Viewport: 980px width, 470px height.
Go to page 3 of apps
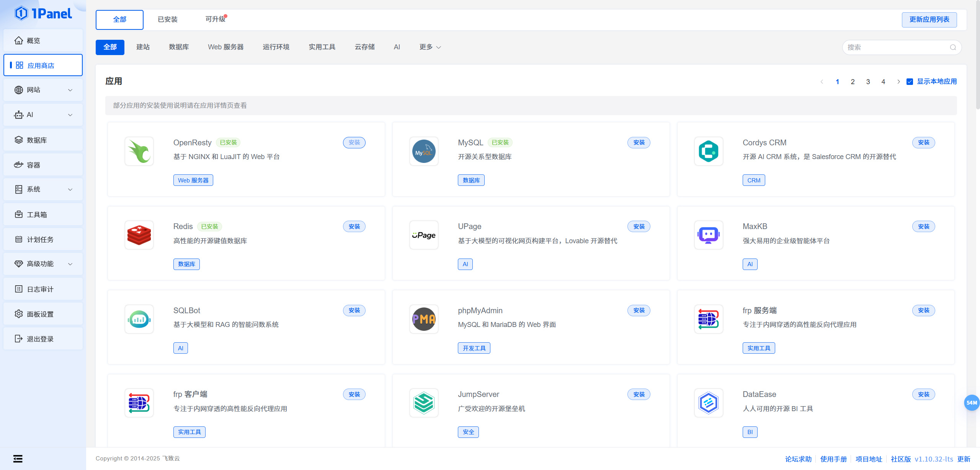[x=868, y=81]
